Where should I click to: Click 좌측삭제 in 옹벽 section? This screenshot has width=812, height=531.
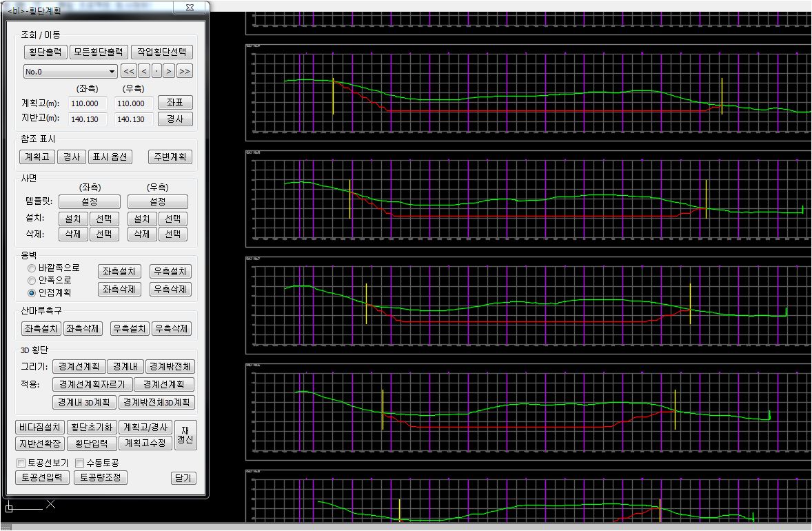tap(119, 289)
